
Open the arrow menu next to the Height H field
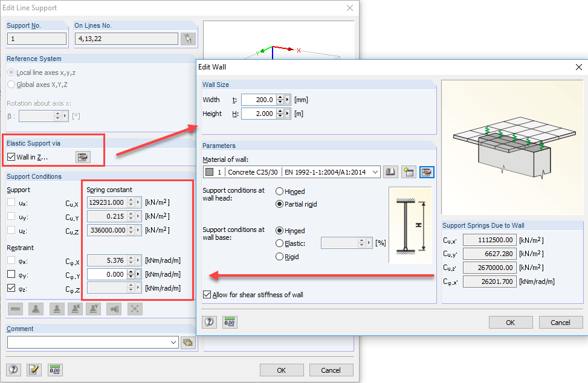click(x=288, y=114)
